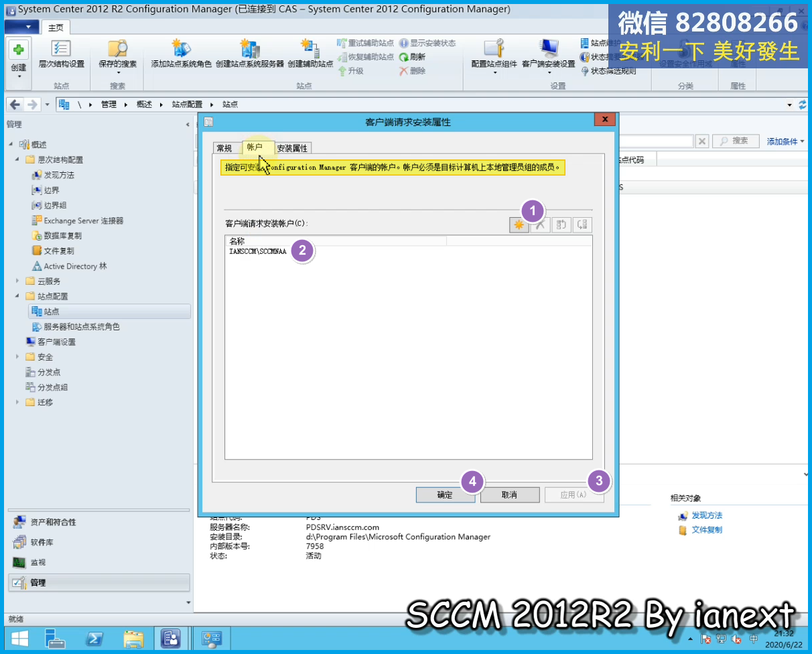Select 服务器和站点系统角色 tree item
This screenshot has width=812, height=654.
tap(82, 327)
